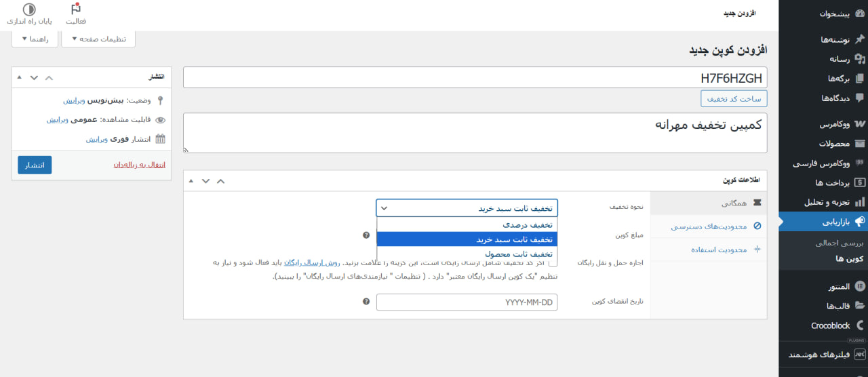Click the پایان راه اندازی setup icon
868x377 pixels.
point(29,10)
